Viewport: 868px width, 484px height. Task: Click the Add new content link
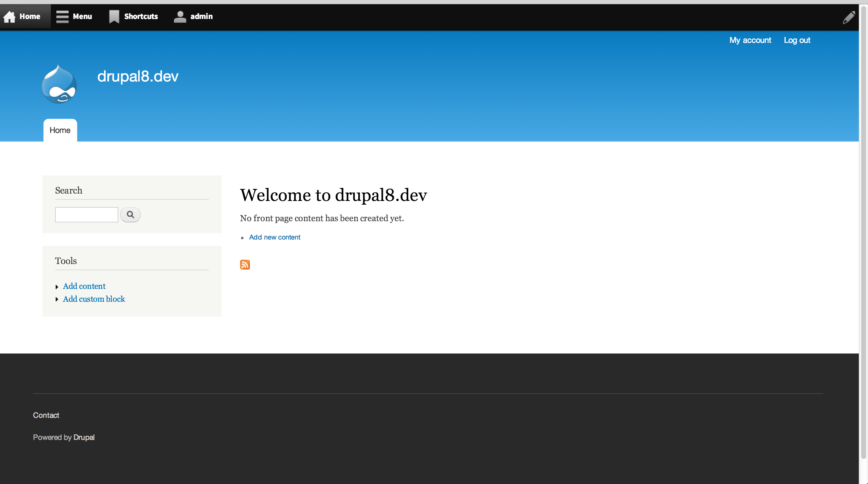coord(274,237)
